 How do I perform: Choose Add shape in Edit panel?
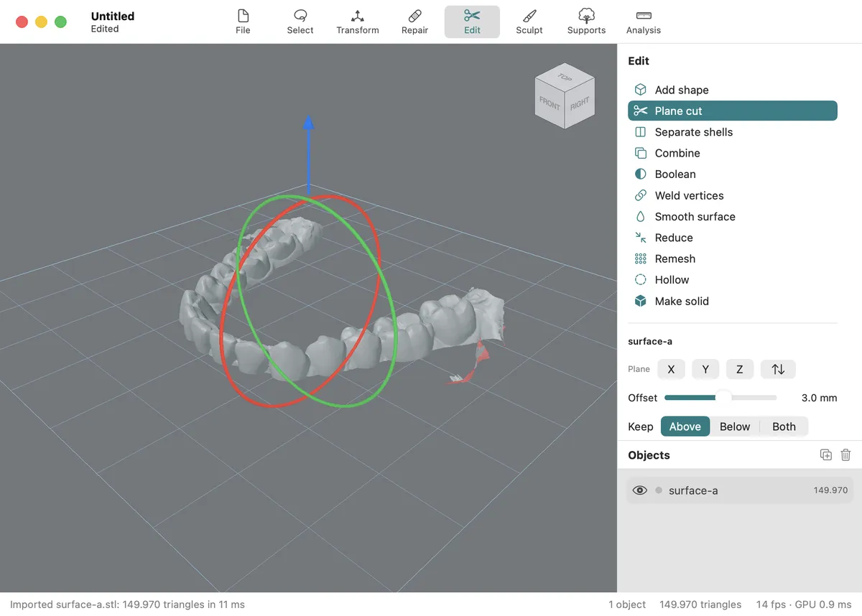coord(733,90)
